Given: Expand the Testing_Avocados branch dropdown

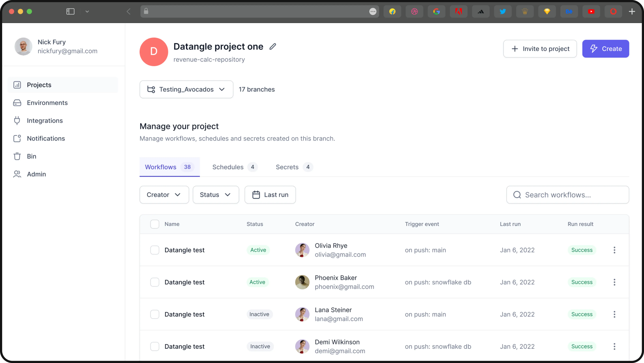Looking at the screenshot, I should (186, 89).
